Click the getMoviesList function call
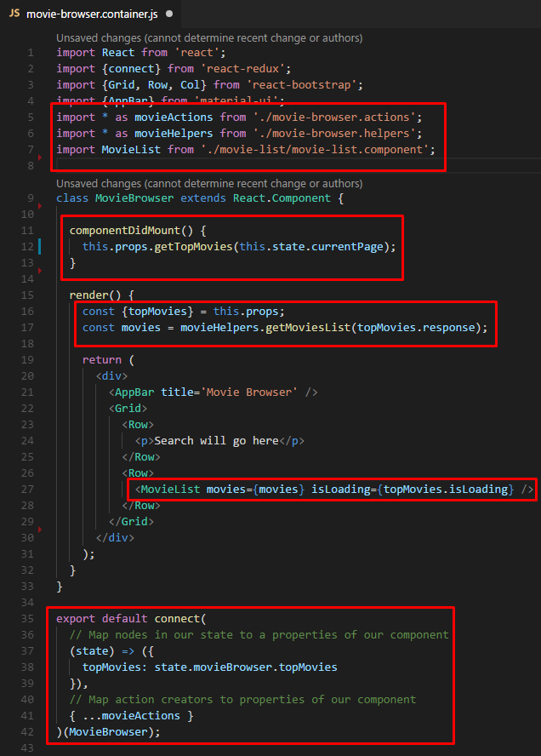 308,328
